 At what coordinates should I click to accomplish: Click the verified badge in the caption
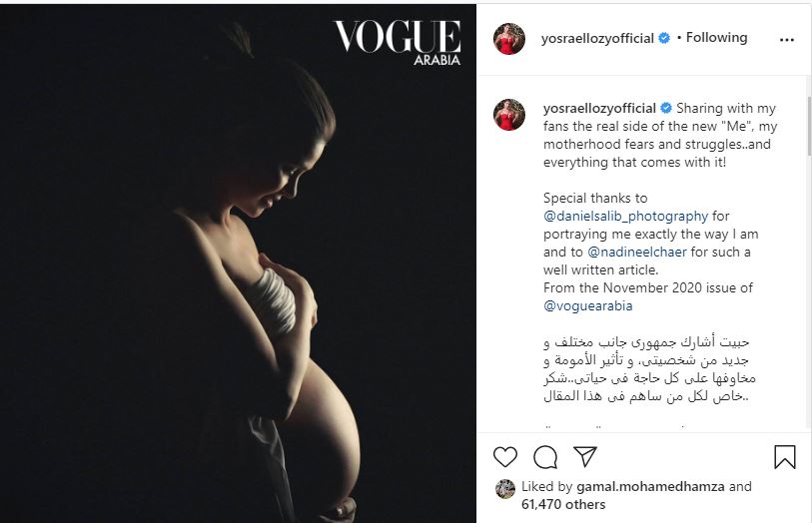point(666,108)
